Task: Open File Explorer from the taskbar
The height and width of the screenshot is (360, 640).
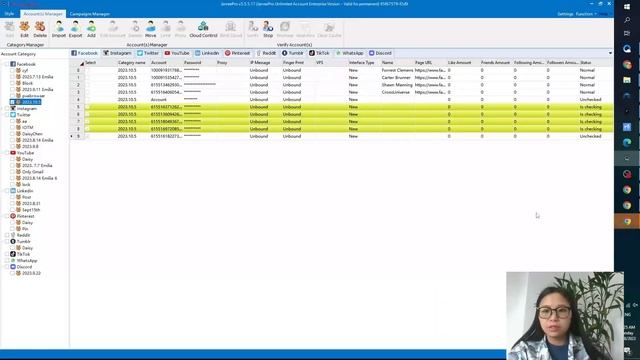Action: [x=627, y=80]
